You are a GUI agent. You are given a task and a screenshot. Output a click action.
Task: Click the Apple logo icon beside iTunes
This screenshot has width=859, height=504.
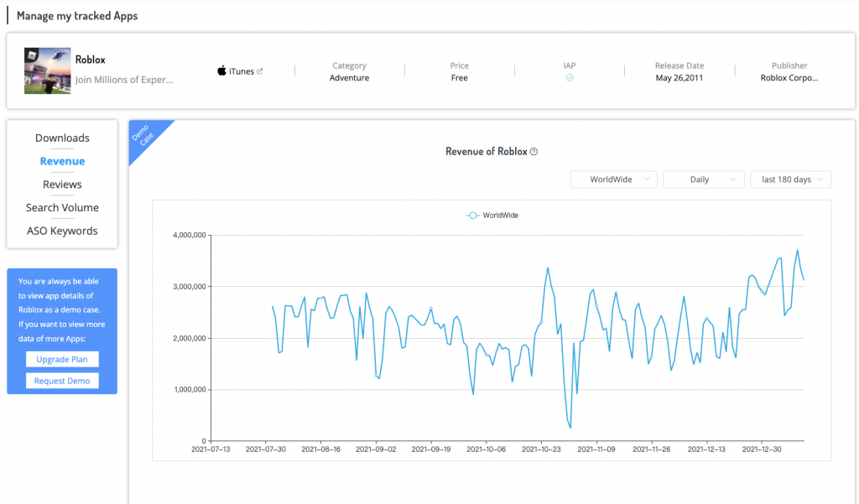221,71
